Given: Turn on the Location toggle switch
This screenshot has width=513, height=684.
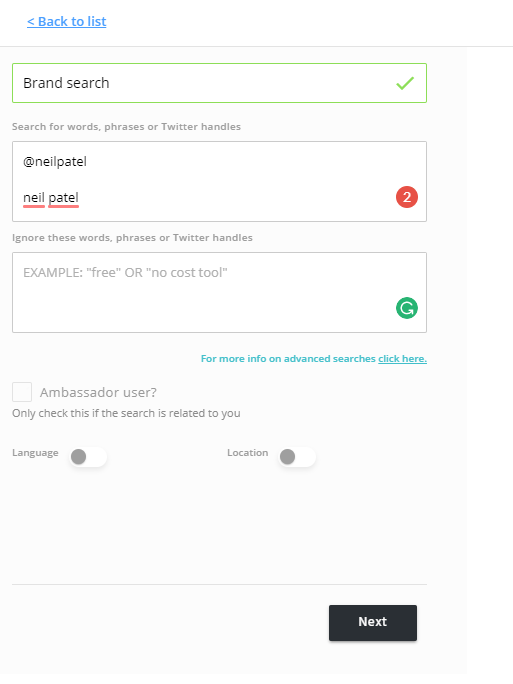Looking at the screenshot, I should point(297,457).
